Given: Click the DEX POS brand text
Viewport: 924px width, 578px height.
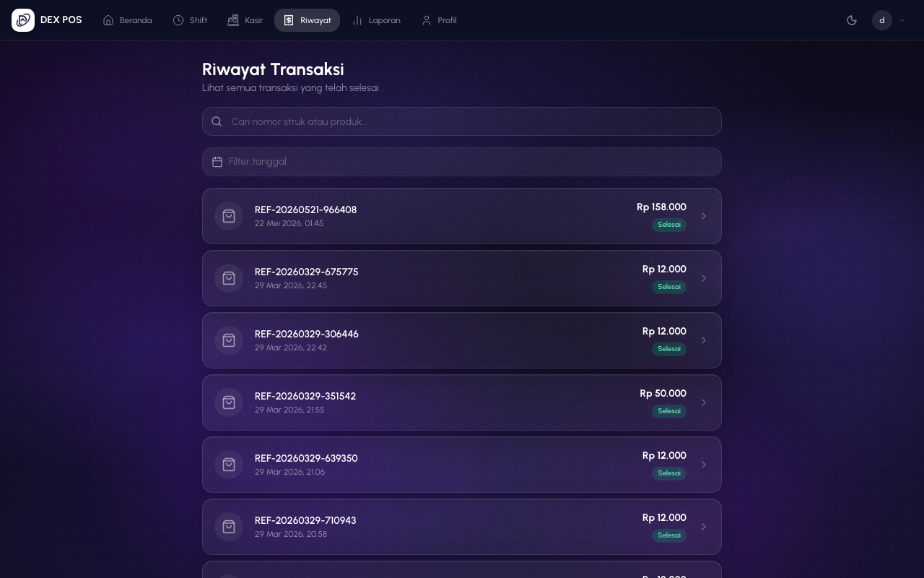Looking at the screenshot, I should point(61,20).
